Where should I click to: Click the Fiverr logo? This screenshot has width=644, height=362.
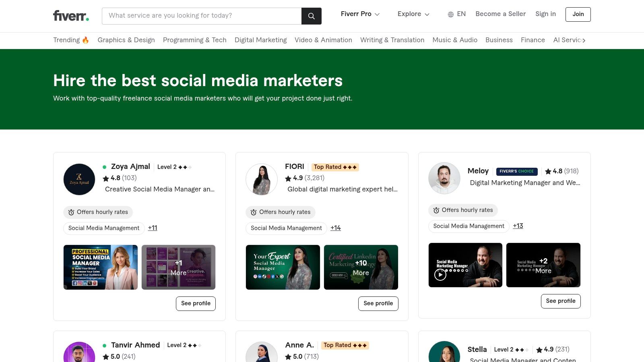tap(70, 15)
